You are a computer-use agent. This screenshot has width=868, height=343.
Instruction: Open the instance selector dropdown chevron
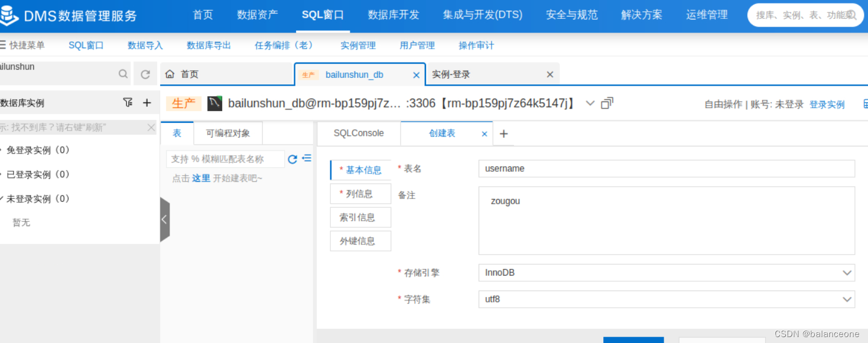(x=589, y=103)
